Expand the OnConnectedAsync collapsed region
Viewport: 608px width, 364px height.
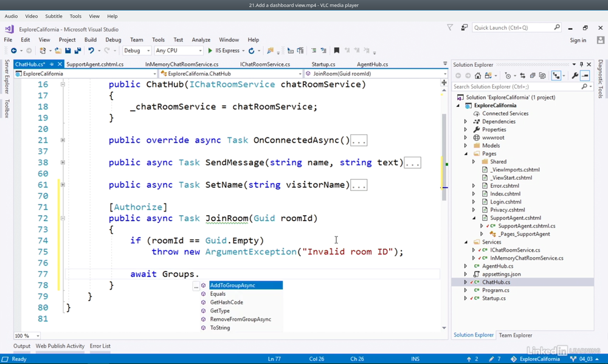(63, 140)
